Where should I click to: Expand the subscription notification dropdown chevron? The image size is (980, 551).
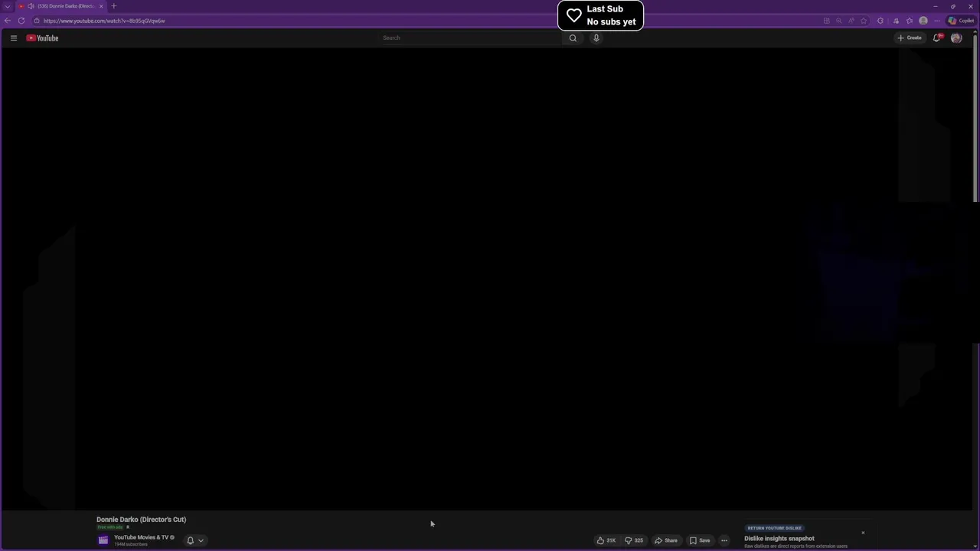(201, 540)
